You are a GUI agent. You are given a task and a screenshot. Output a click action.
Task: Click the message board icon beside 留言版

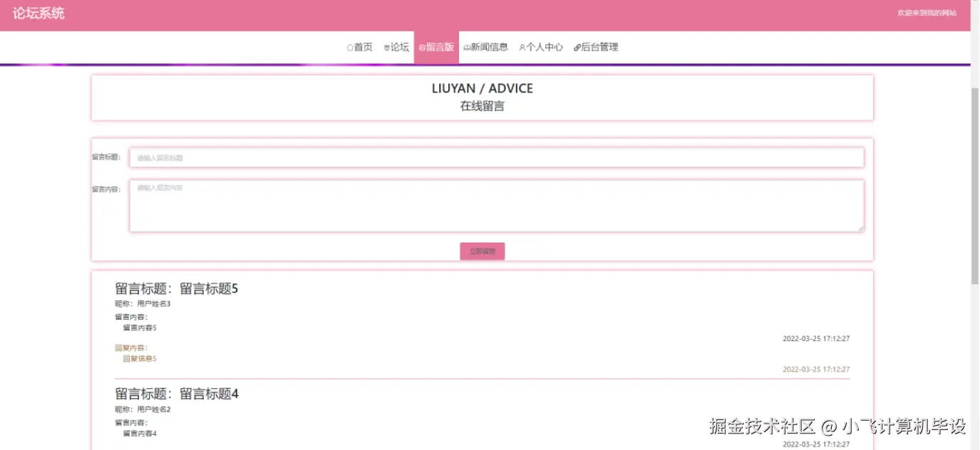422,48
